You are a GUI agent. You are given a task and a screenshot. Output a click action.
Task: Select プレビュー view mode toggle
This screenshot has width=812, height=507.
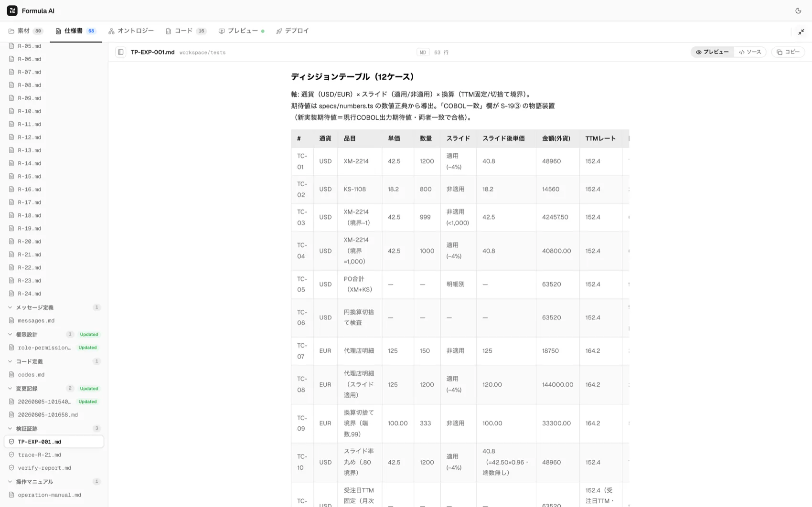coord(712,52)
